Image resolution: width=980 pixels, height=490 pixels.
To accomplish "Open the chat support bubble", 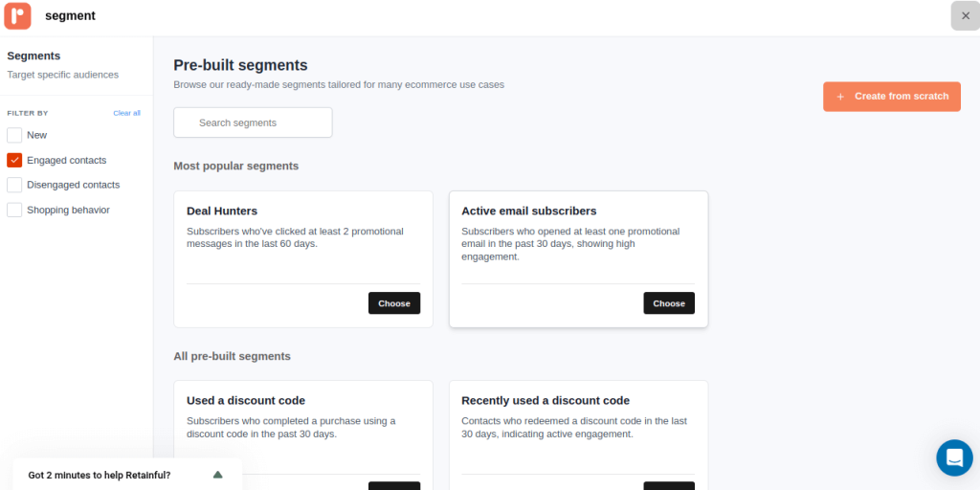I will [x=954, y=457].
